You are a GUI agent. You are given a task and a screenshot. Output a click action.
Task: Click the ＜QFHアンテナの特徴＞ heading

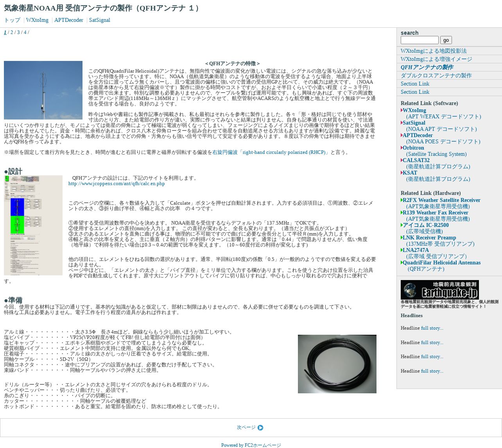pyautogui.click(x=232, y=64)
